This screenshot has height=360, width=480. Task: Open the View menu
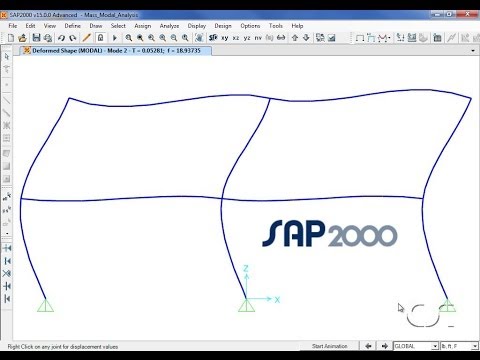50,26
